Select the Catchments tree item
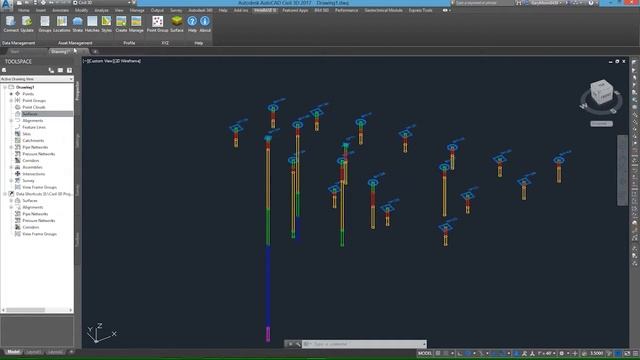Image resolution: width=640 pixels, height=360 pixels. click(x=33, y=140)
